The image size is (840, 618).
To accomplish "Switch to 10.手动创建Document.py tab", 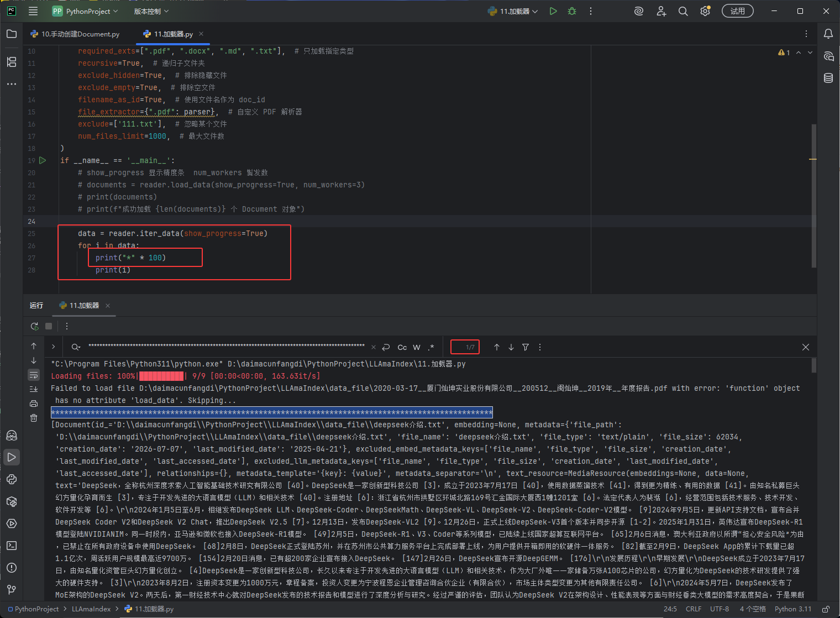I will 75,34.
